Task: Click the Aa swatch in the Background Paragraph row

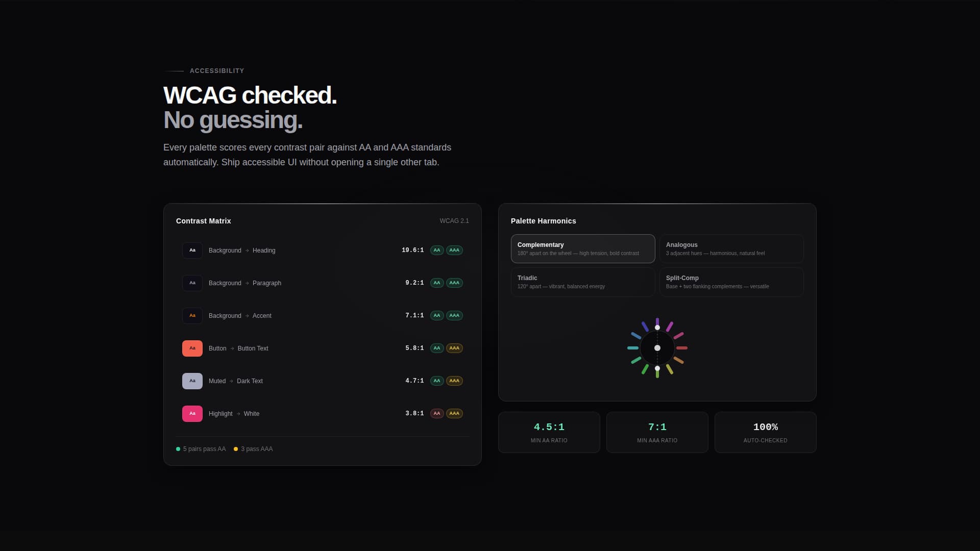Action: click(x=192, y=283)
